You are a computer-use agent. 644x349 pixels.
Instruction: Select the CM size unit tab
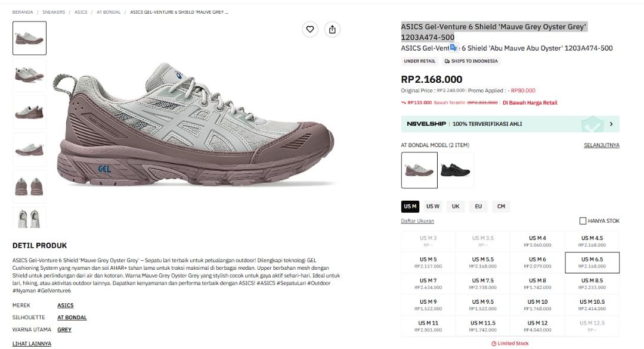501,206
